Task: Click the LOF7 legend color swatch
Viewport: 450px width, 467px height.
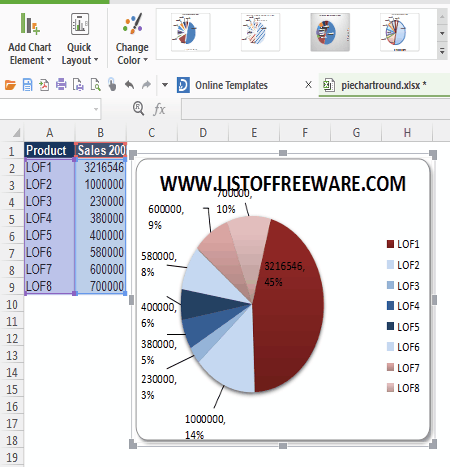Action: [390, 367]
